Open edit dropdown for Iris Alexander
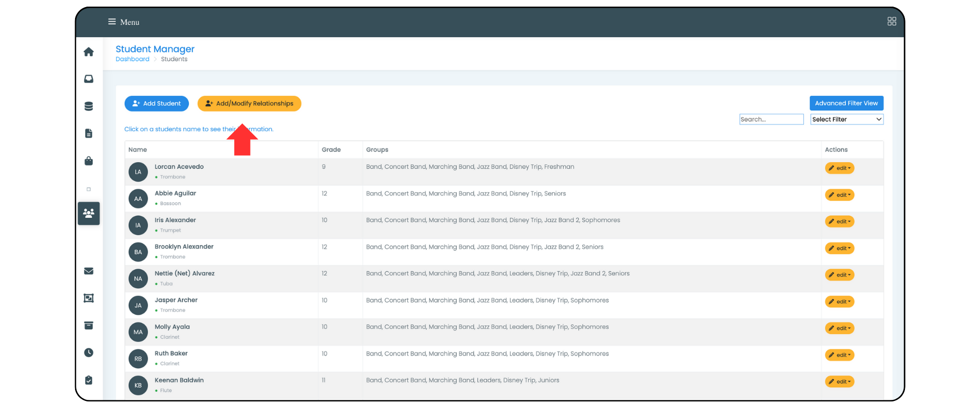Screen dimensions: 980x408 pyautogui.click(x=840, y=221)
